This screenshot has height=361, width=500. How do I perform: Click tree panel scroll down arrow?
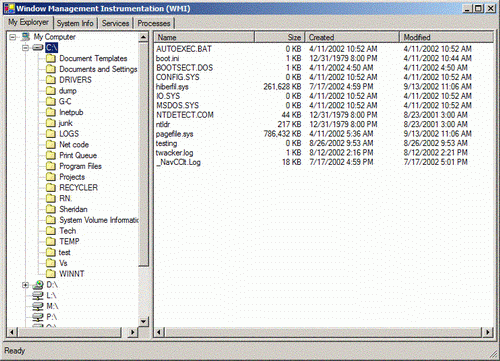point(144,321)
